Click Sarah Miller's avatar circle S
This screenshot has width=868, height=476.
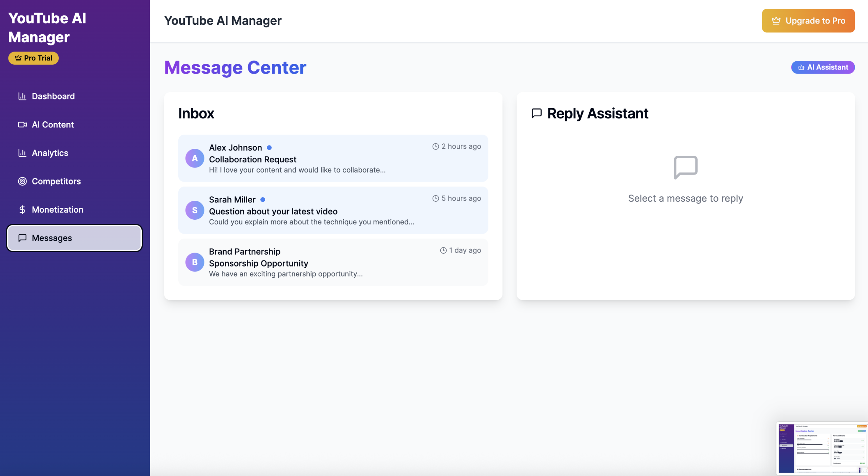click(195, 210)
